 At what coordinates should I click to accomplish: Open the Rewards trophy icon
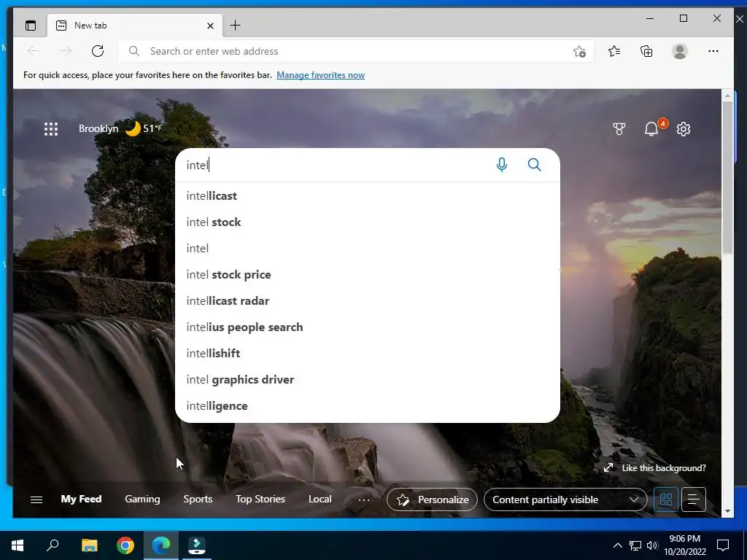tap(619, 129)
